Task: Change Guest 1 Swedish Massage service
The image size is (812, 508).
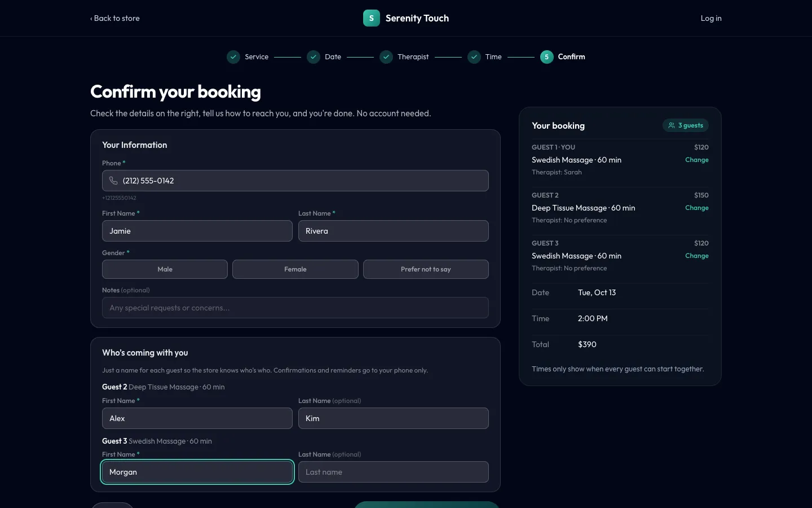Action: [696, 160]
